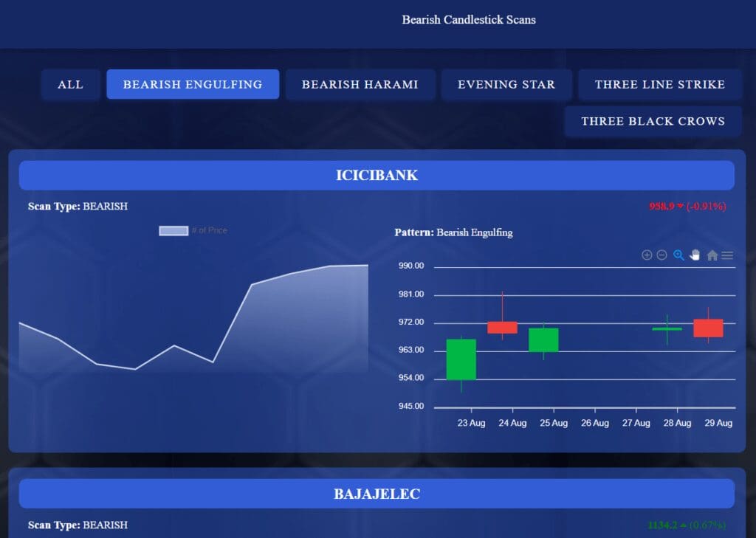Click 'Pattern: Bearish Engulfing' label
This screenshot has height=538, width=756.
(454, 232)
